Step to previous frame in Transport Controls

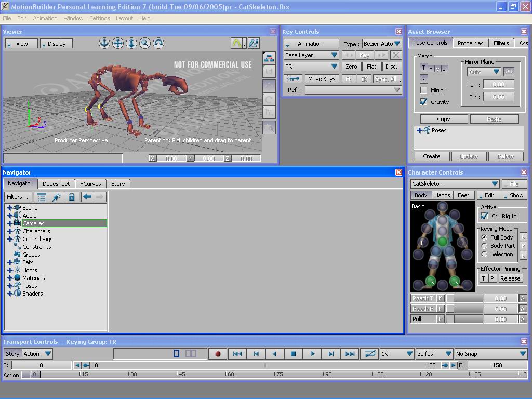click(256, 353)
